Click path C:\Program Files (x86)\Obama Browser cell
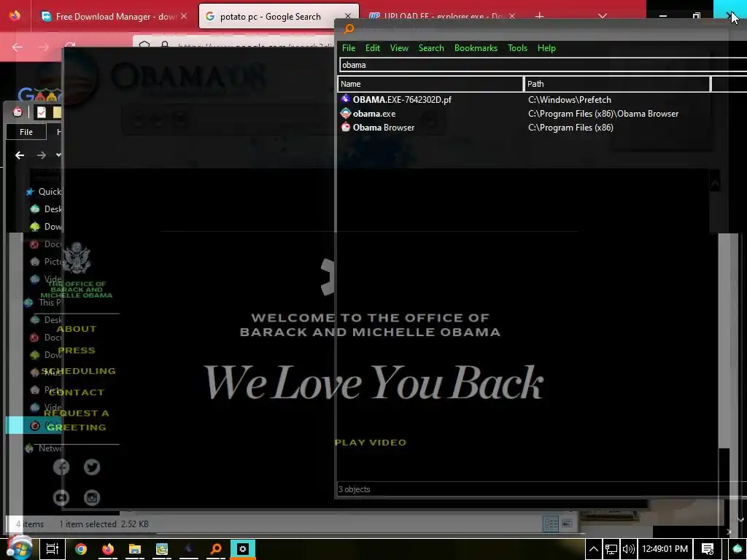Viewport: 747px width, 560px height. (603, 114)
